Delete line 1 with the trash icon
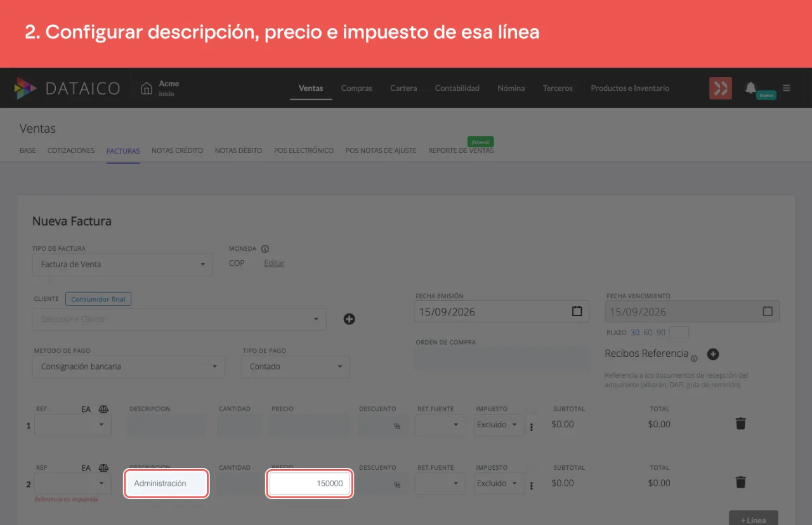The image size is (812, 525). point(740,423)
